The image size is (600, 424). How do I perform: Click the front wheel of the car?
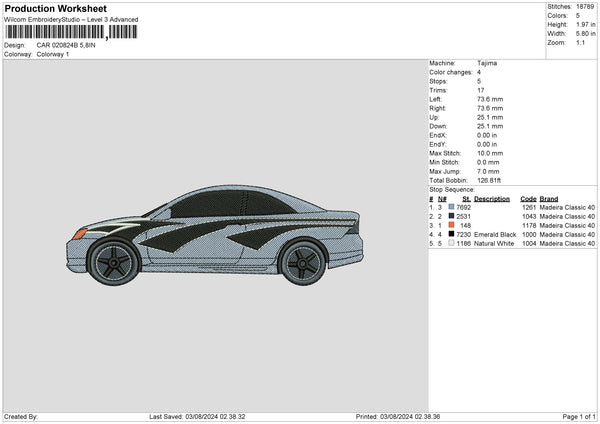tap(111, 261)
